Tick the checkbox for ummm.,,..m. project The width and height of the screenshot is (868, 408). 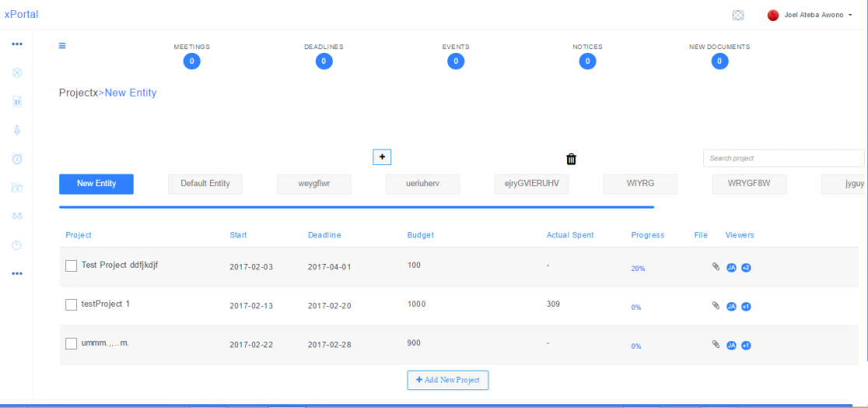[72, 343]
